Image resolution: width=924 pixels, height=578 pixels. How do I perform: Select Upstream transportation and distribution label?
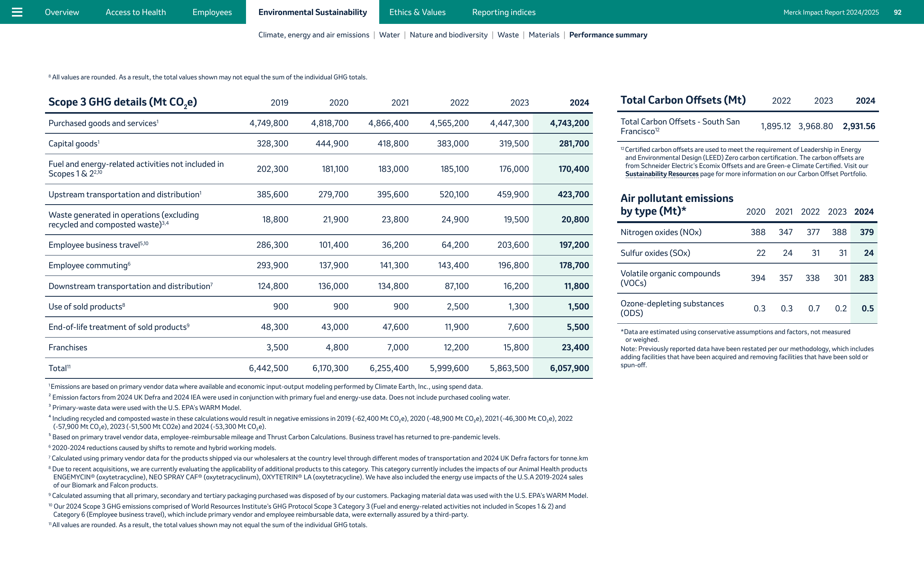pyautogui.click(x=125, y=195)
